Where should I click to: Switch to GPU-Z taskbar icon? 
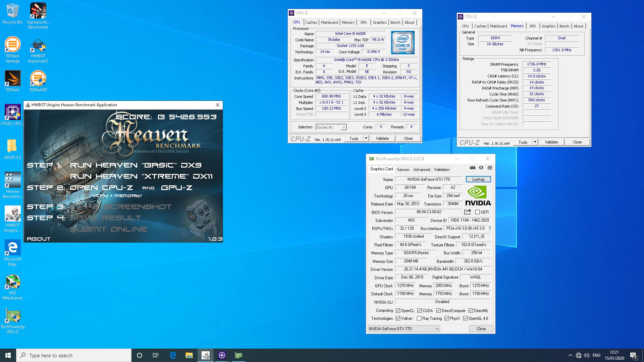click(238, 355)
